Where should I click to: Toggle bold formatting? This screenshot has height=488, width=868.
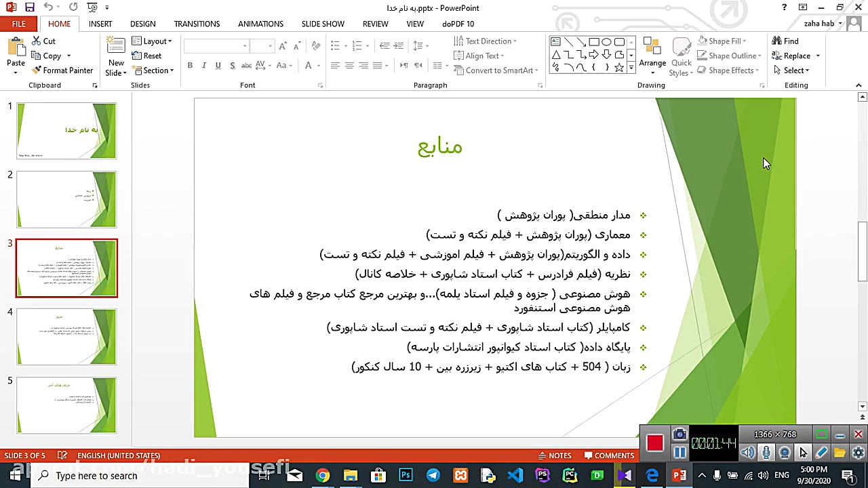pos(190,65)
